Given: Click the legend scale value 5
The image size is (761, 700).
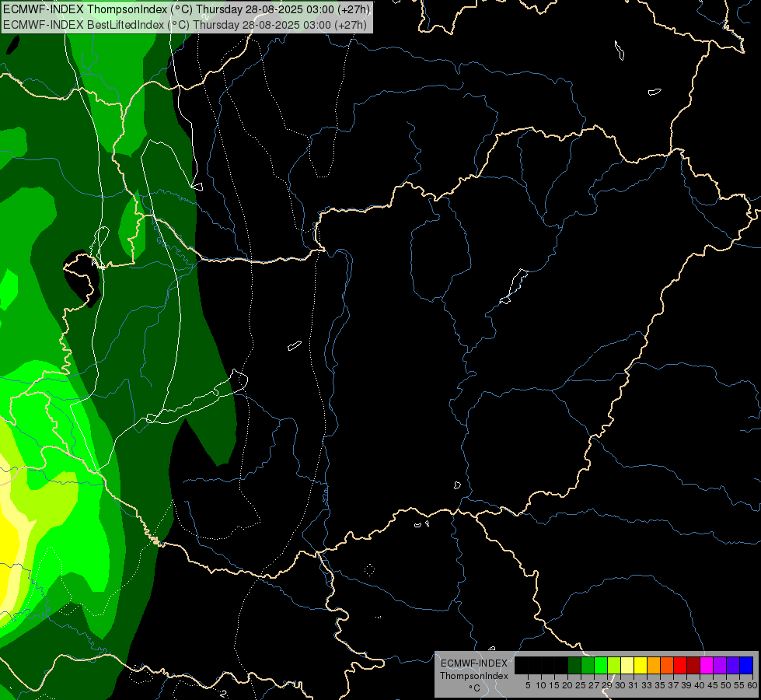Looking at the screenshot, I should [528, 685].
